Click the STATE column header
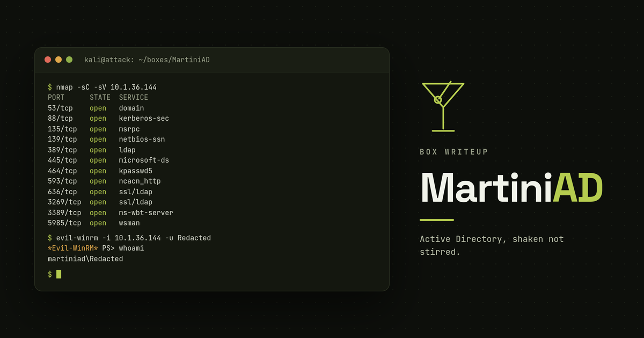This screenshot has height=338, width=644. pos(100,98)
